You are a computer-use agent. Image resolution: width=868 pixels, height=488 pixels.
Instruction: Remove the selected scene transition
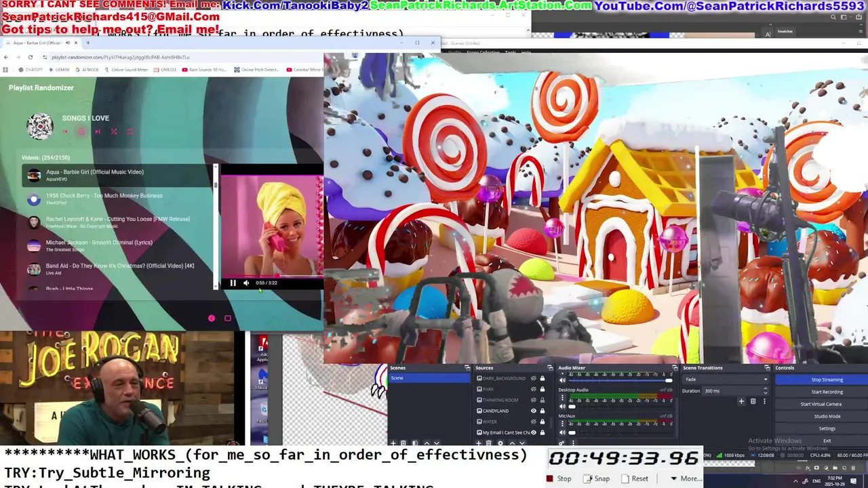pyautogui.click(x=753, y=401)
